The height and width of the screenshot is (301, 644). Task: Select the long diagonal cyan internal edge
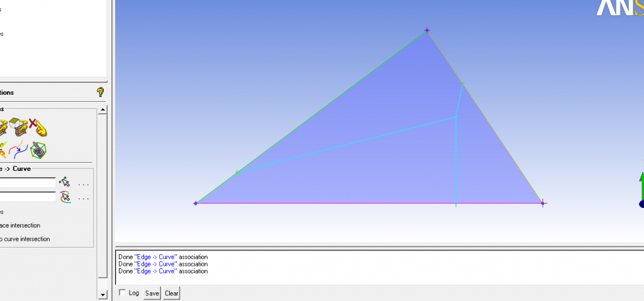coord(347,145)
